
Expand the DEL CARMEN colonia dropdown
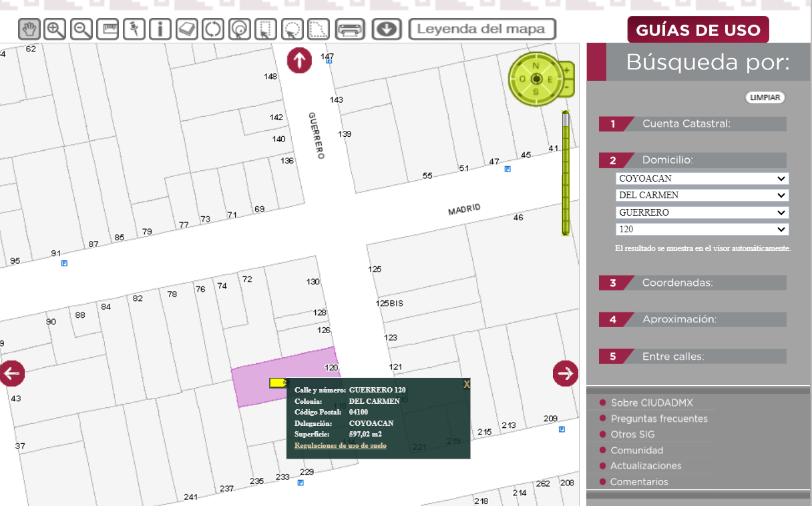click(x=702, y=196)
